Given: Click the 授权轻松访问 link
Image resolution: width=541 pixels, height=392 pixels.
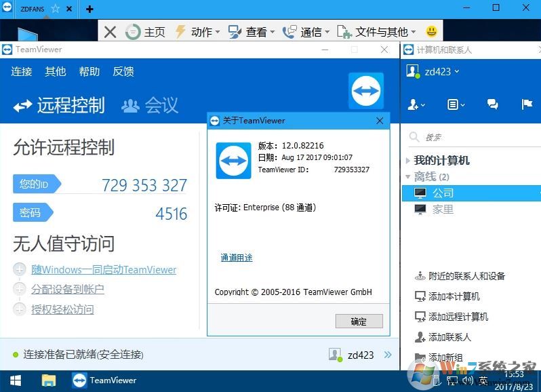Looking at the screenshot, I should coord(62,309).
